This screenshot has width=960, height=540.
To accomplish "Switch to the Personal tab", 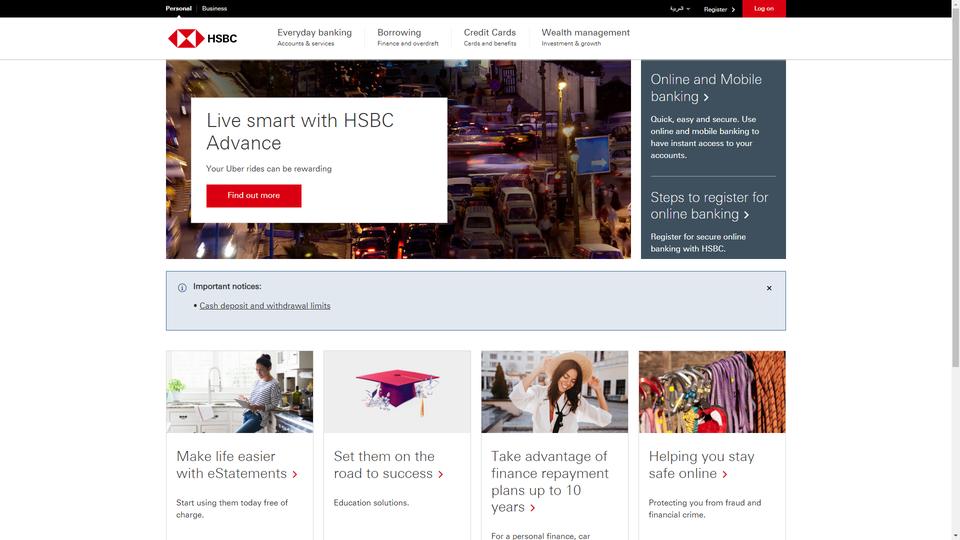I will click(178, 9).
